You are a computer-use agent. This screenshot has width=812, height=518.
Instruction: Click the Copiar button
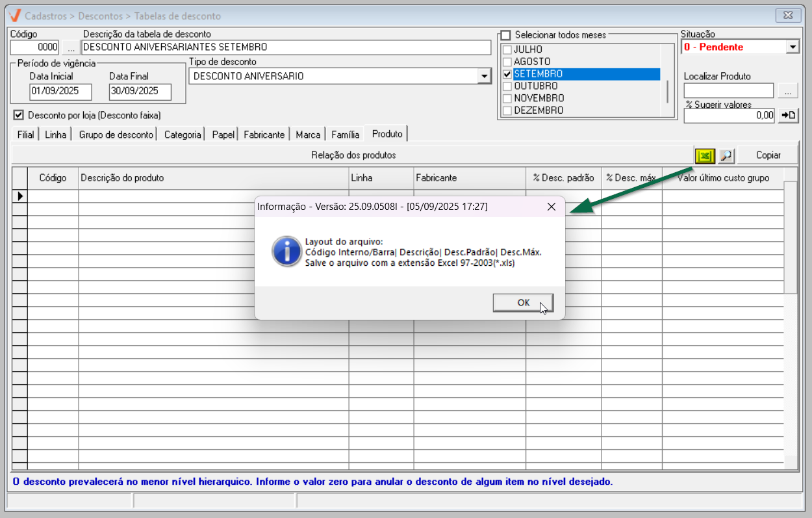click(x=768, y=155)
